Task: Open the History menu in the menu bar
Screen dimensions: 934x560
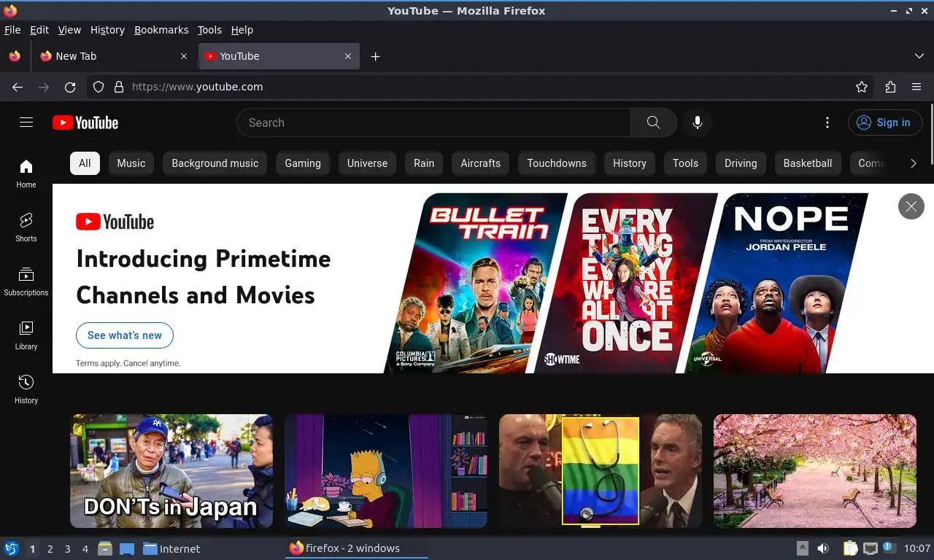Action: [107, 30]
